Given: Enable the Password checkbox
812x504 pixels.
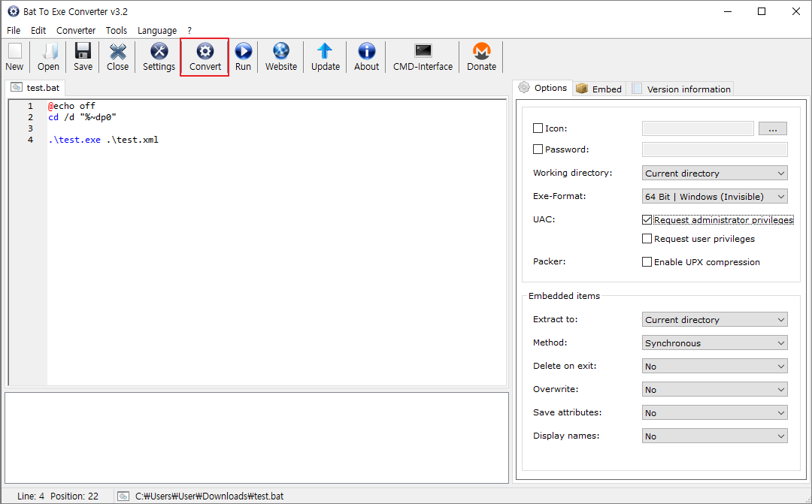Looking at the screenshot, I should (x=538, y=149).
